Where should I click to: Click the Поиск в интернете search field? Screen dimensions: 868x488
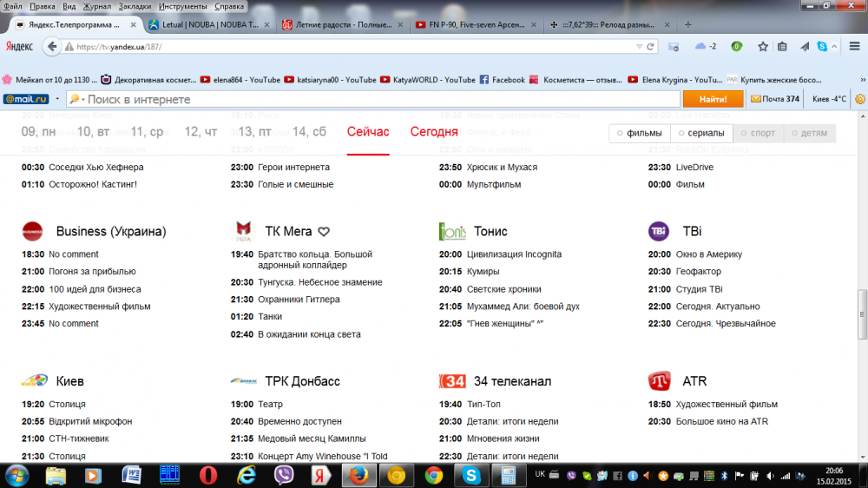[x=382, y=99]
